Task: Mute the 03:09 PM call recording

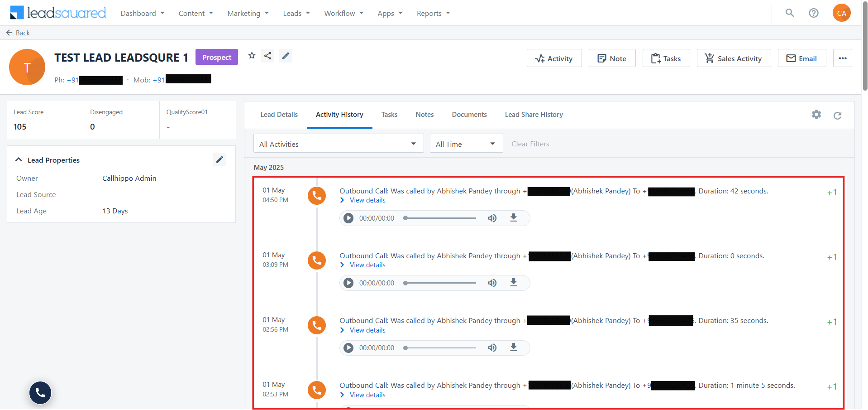Action: pos(492,283)
